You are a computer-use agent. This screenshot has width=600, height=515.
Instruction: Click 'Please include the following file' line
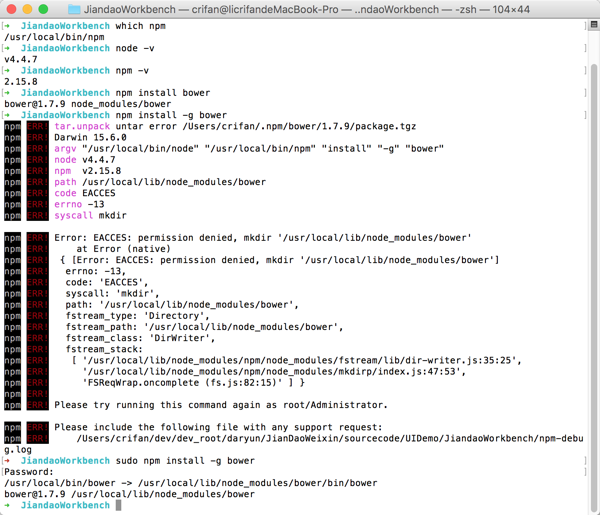point(218,427)
